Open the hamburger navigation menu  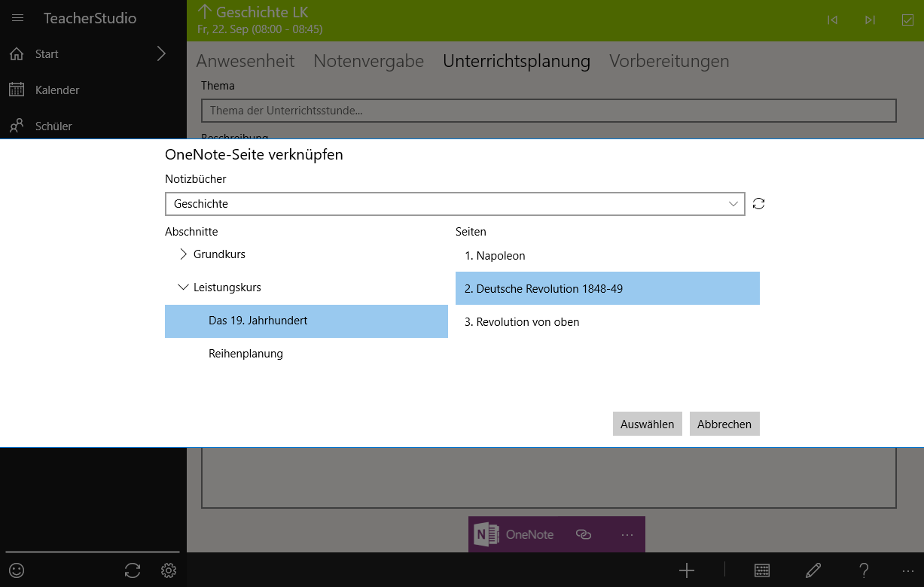pos(17,18)
